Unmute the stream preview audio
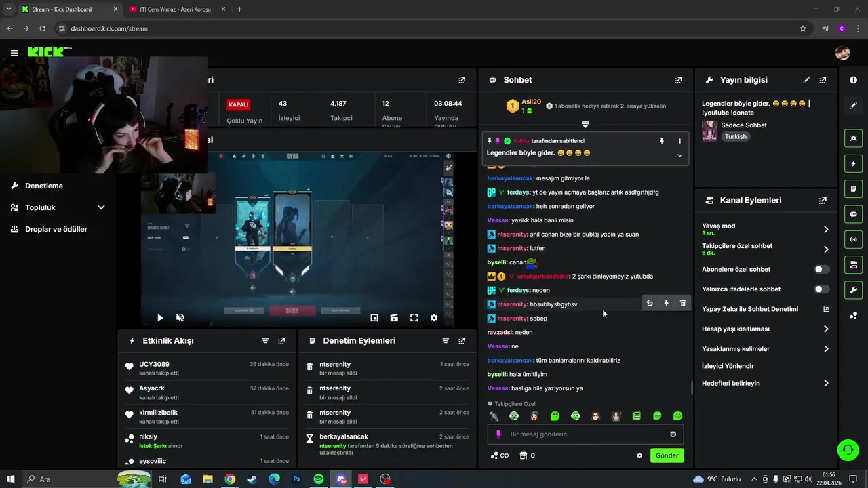Image resolution: width=868 pixels, height=488 pixels. pos(180,317)
